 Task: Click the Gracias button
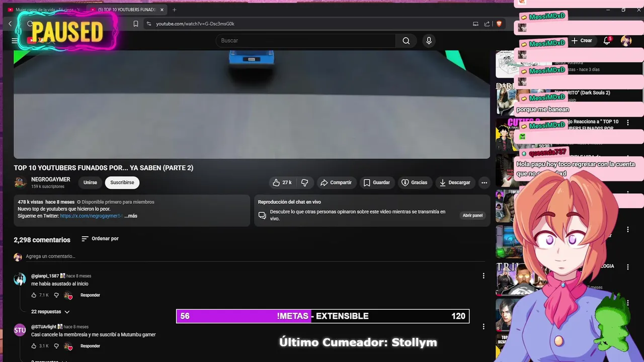click(x=414, y=183)
